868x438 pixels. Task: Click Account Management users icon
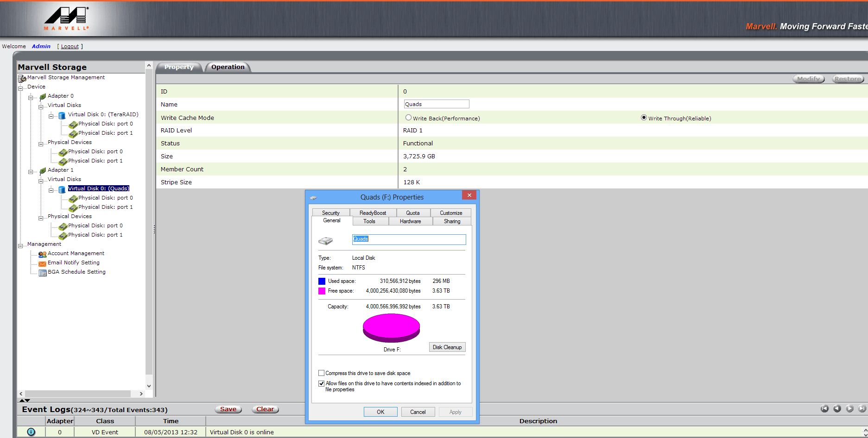(x=43, y=254)
